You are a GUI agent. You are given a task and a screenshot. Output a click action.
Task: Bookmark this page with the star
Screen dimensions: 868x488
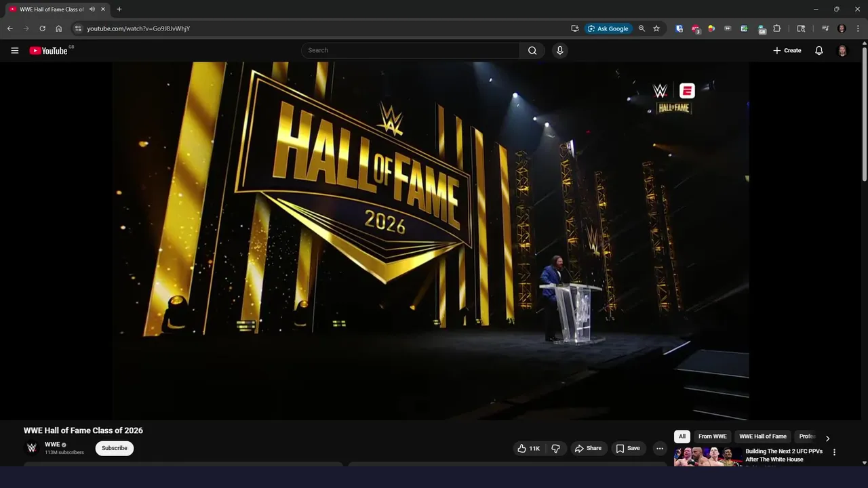[x=656, y=28]
